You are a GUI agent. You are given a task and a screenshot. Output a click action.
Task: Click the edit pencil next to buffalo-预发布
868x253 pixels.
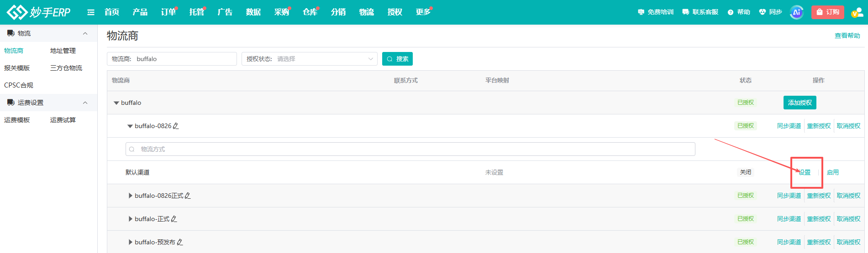tap(180, 242)
